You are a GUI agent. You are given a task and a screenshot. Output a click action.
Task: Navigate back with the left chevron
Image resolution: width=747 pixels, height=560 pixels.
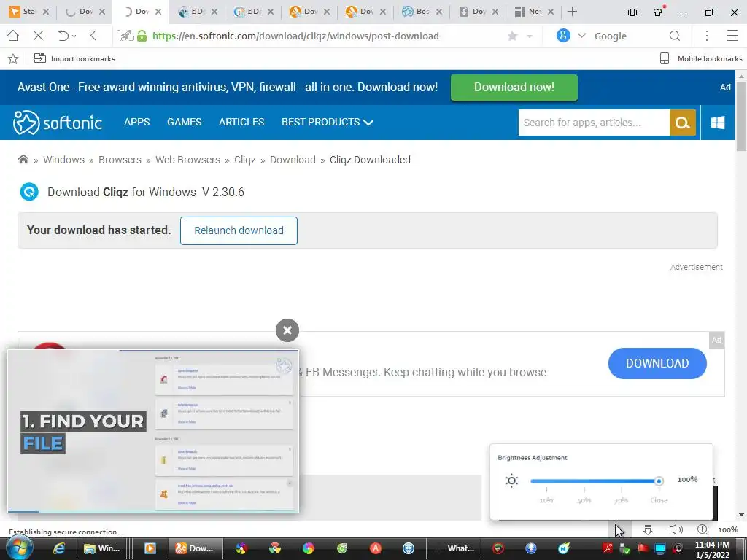point(93,36)
